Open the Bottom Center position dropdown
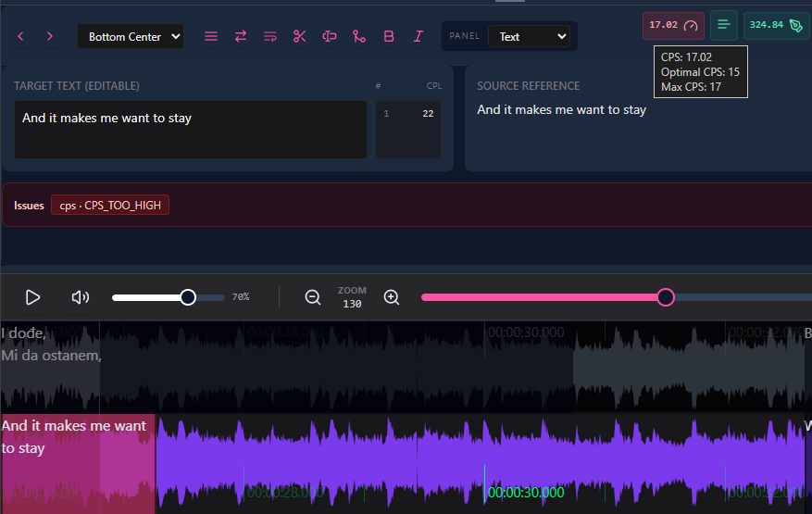This screenshot has width=812, height=514. click(x=131, y=36)
